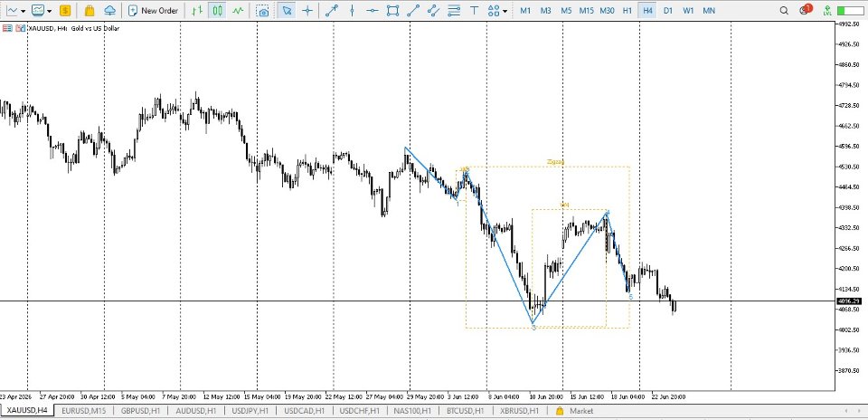Switch timeframe to H1
Screen dimensions: 868x420
coord(627,11)
